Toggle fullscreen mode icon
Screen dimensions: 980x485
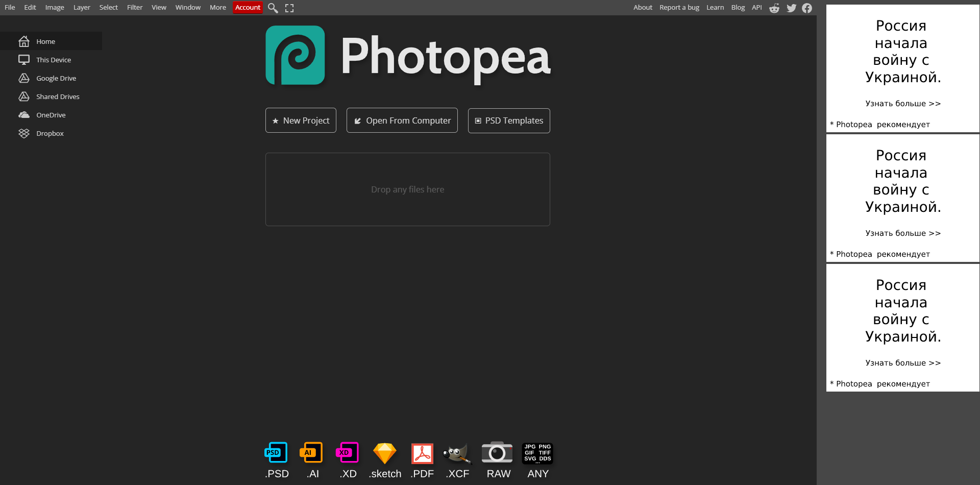pyautogui.click(x=289, y=8)
